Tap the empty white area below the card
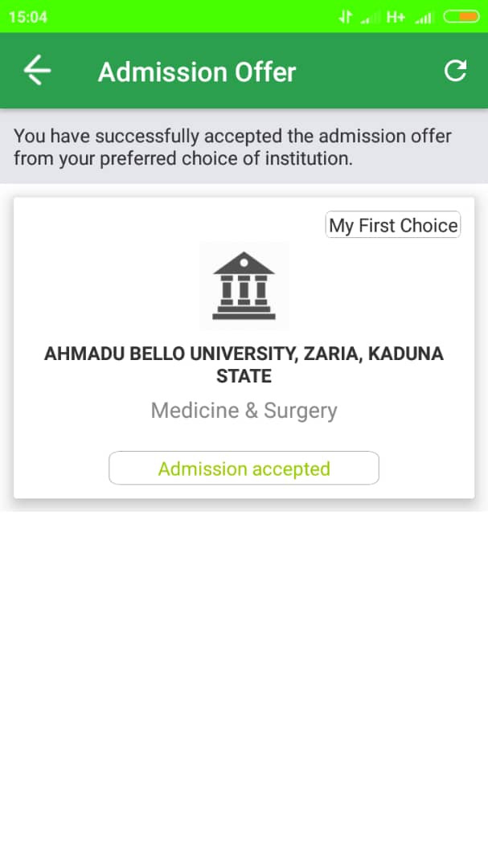 point(244,683)
